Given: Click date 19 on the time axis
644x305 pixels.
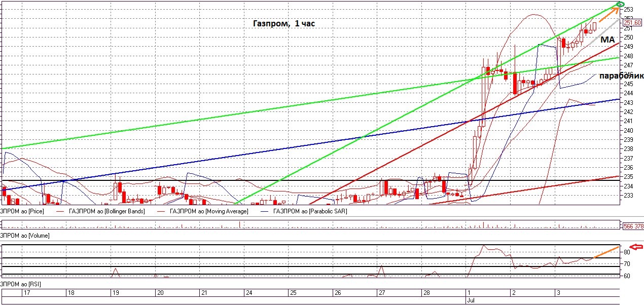Looking at the screenshot, I should tap(116, 293).
